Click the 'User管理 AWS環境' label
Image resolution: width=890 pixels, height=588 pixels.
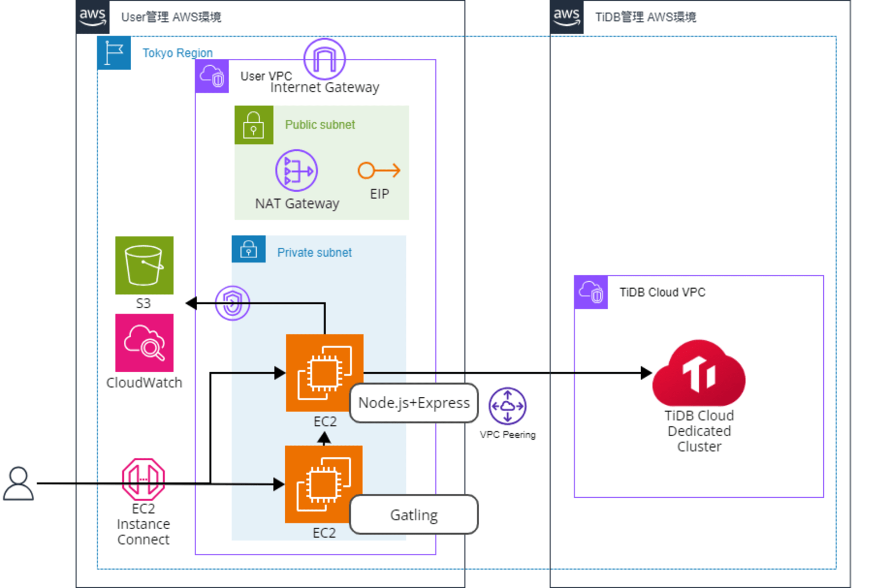(x=171, y=17)
